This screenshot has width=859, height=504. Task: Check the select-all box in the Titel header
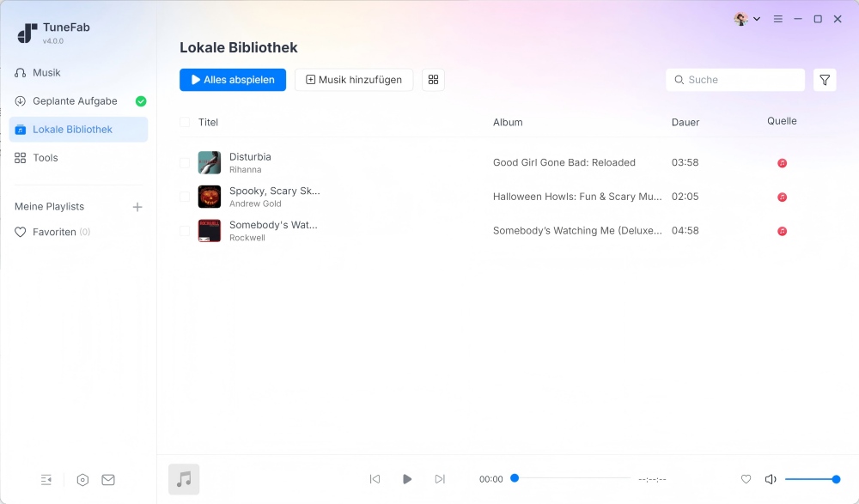pos(183,122)
